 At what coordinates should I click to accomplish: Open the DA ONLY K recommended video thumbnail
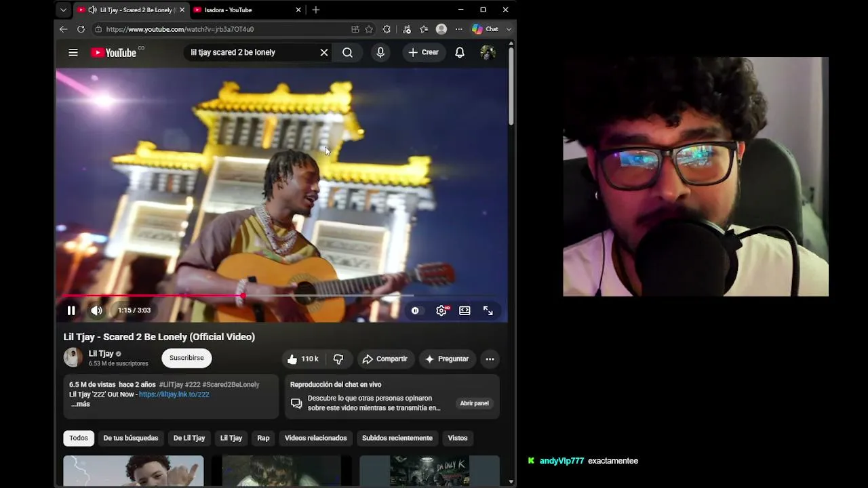[x=429, y=471]
